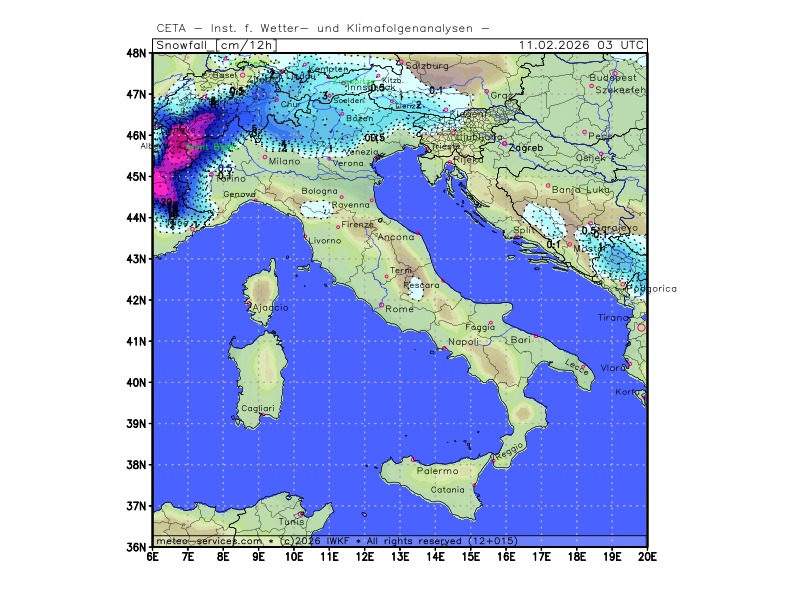Screen dimensions: 800x600
Task: Click the cm/12h unit box
Action: [x=246, y=44]
